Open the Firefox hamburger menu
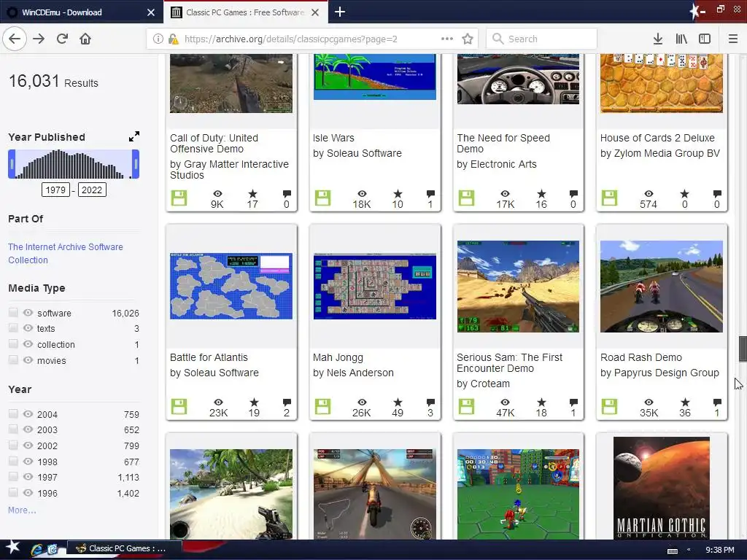The image size is (747, 560). (732, 39)
